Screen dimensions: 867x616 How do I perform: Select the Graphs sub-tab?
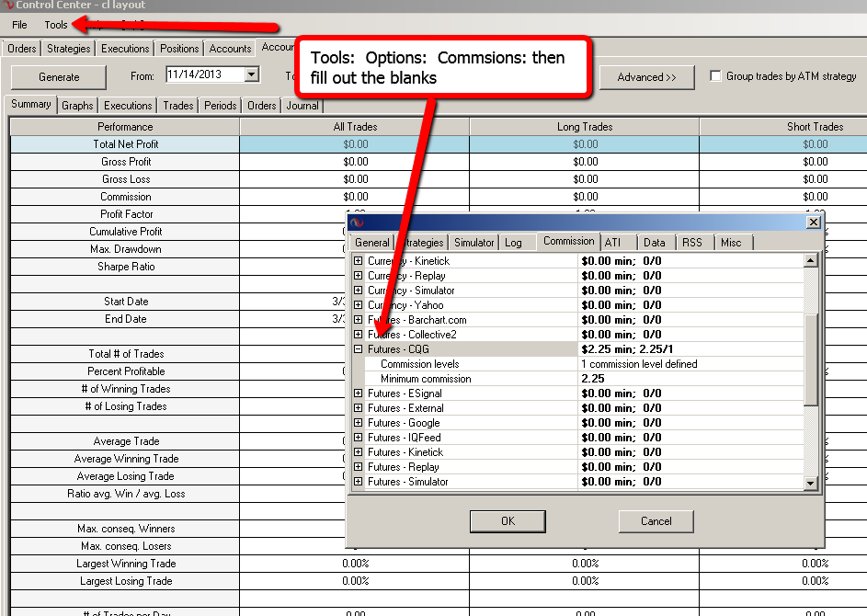pyautogui.click(x=77, y=106)
